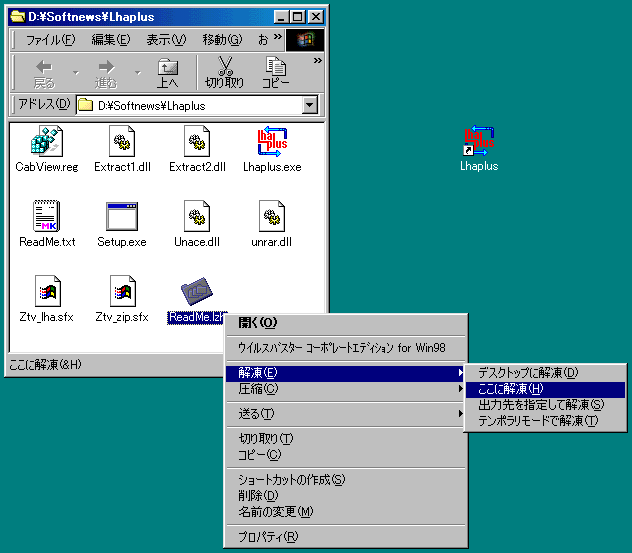Click the Lhaplus desktop shortcut icon
Screen dimensions: 632x553
pos(478,142)
